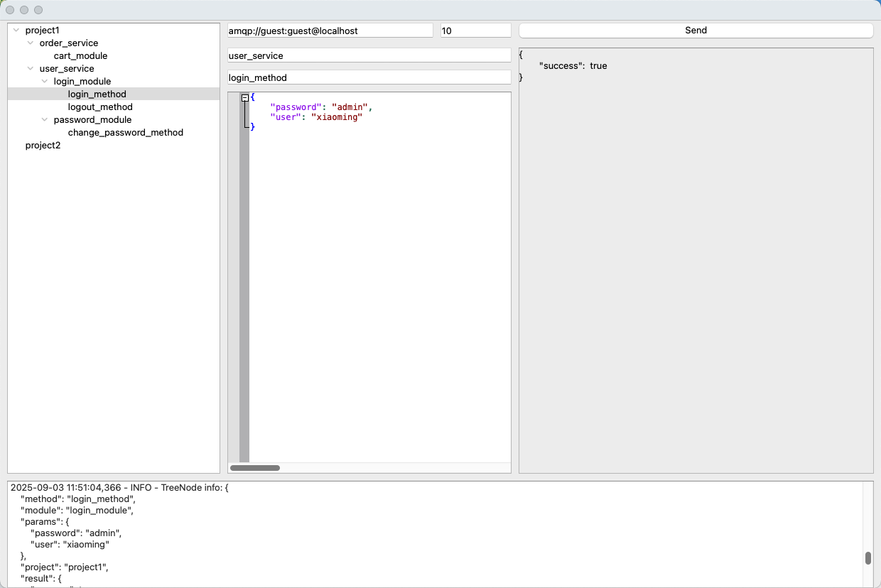Screen dimensions: 881x588
Task: Collapse the user_service chevron
Action: [31, 69]
